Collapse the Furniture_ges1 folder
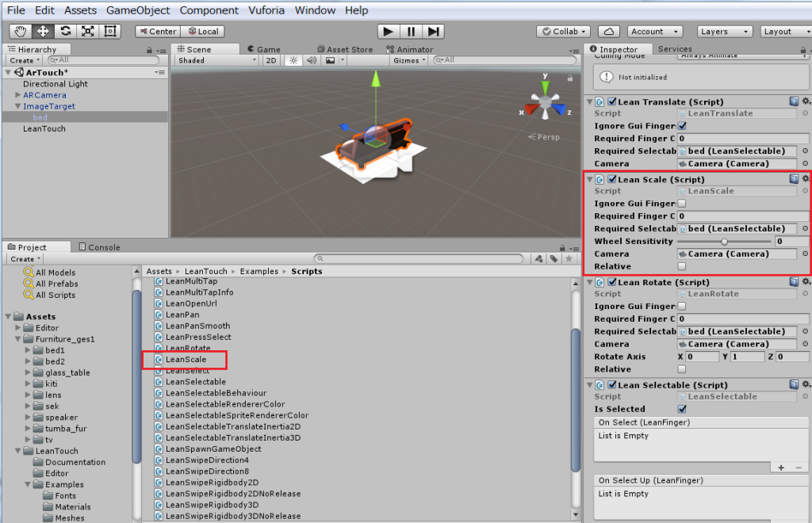 coord(18,339)
